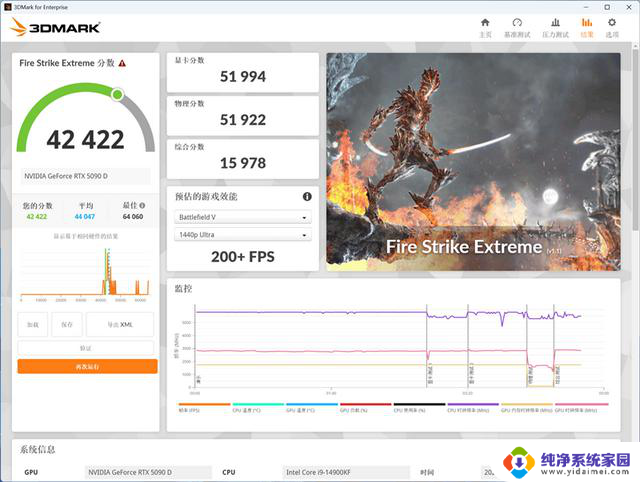
Task: Go to the Home (主页) page
Action: [485, 28]
